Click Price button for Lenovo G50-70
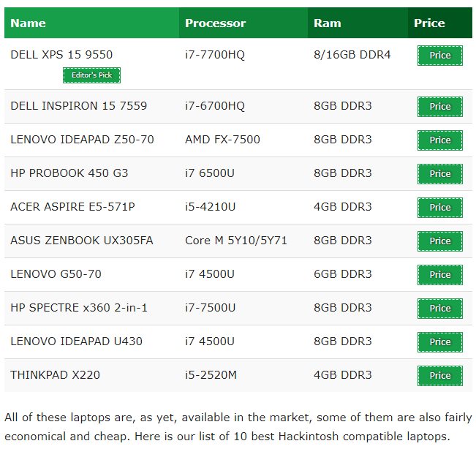Screen dimensions: 476x449 (x=439, y=275)
